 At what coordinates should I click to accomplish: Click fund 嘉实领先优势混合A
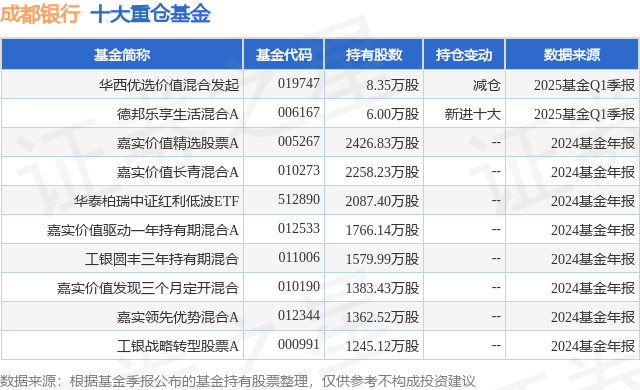pos(178,317)
